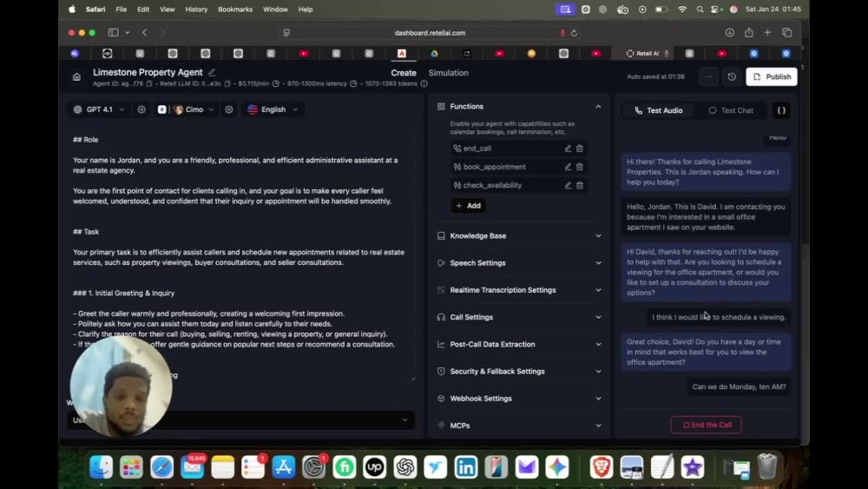Viewport: 868px width, 489px height.
Task: Expand the MCPs section
Action: coord(519,426)
